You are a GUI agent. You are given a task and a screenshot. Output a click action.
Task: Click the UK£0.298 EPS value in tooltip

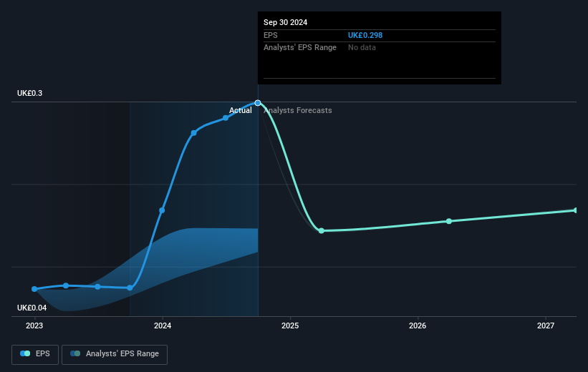[x=365, y=35]
